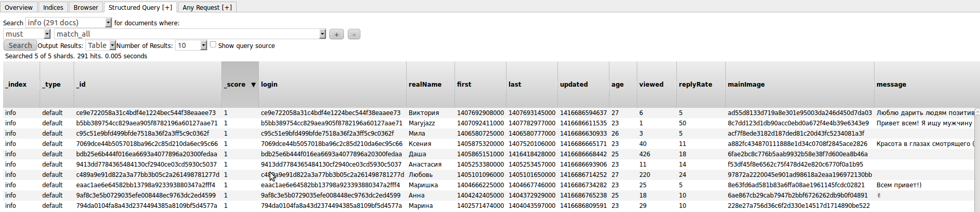The image size is (980, 212).
Task: Sort by the updated column header
Action: (x=583, y=85)
